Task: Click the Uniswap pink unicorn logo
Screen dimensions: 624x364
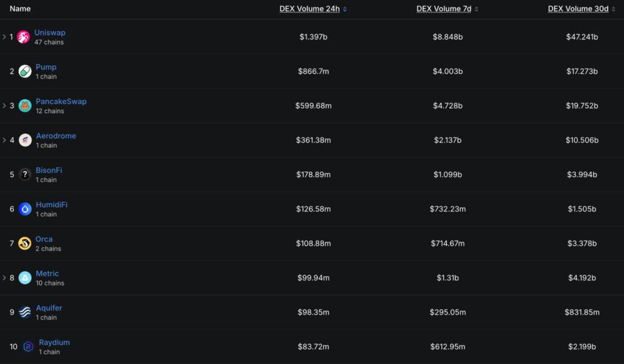Action: [23, 37]
